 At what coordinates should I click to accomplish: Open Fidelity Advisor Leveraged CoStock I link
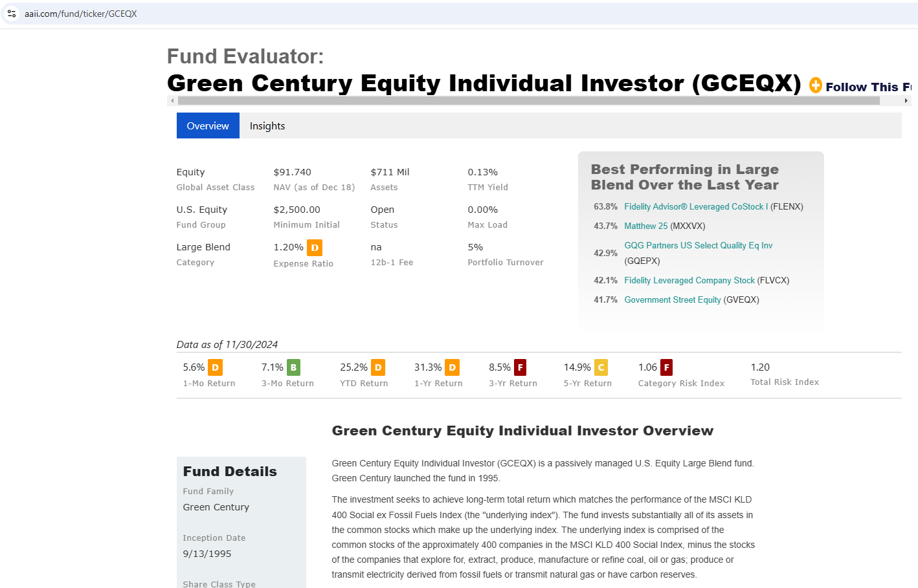(696, 207)
